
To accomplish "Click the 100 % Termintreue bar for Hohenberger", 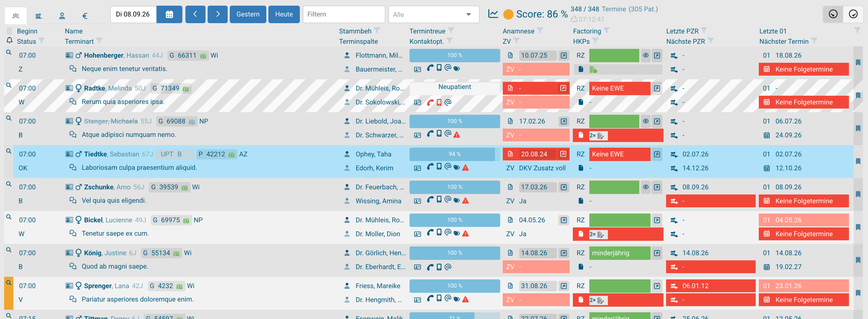I will pos(455,56).
